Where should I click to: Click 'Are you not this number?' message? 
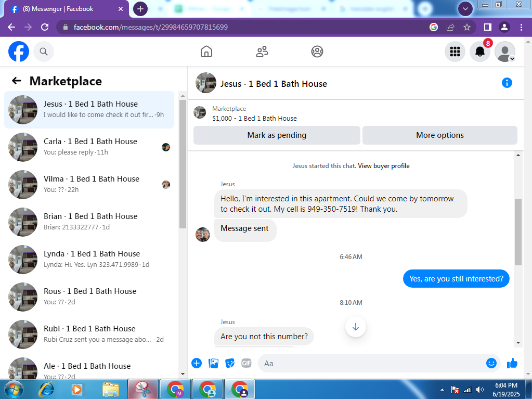264,336
